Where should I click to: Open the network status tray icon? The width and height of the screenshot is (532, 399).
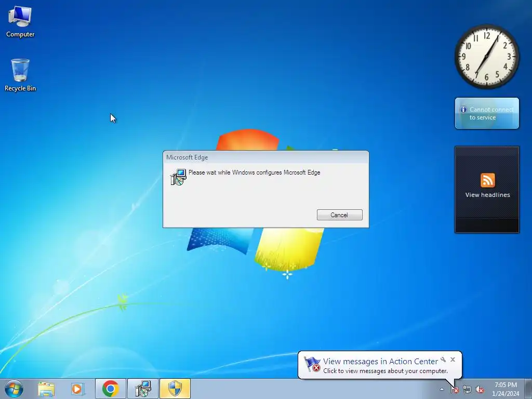467,390
